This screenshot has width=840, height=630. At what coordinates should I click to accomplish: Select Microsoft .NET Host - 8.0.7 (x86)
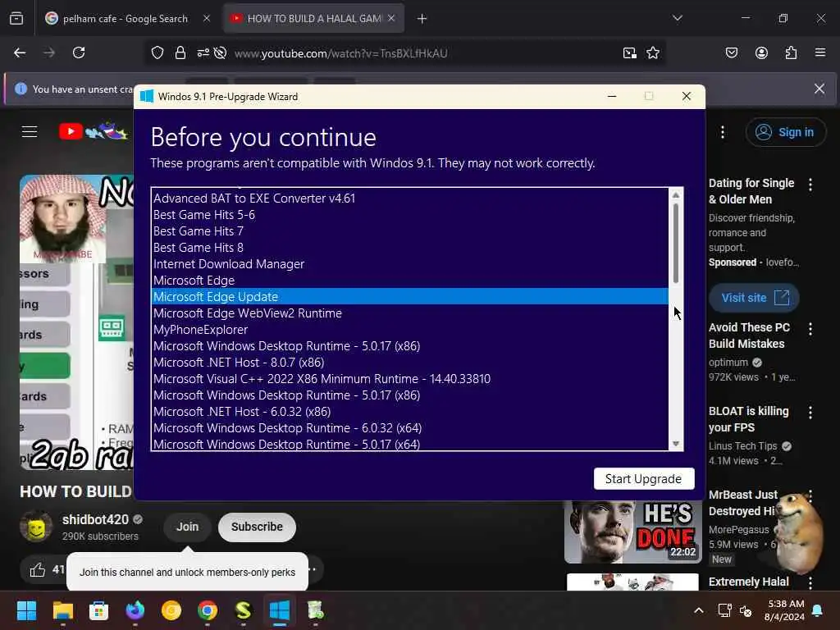coord(410,362)
